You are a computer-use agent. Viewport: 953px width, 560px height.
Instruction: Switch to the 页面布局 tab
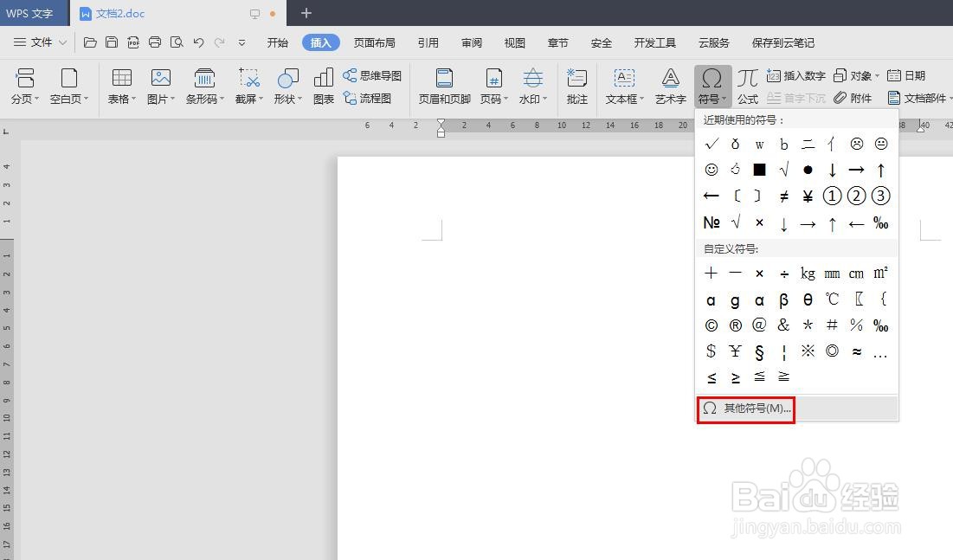point(375,42)
